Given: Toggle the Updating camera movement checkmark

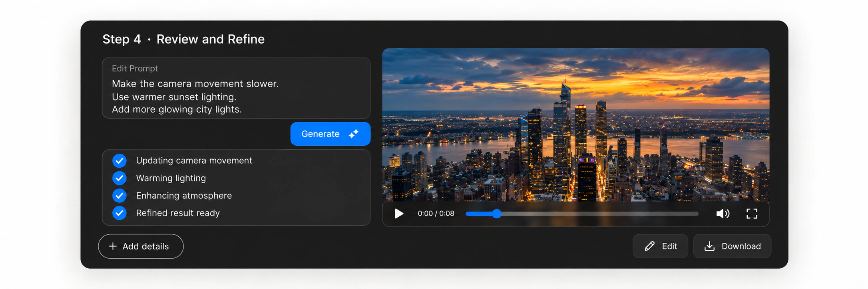Looking at the screenshot, I should point(119,160).
